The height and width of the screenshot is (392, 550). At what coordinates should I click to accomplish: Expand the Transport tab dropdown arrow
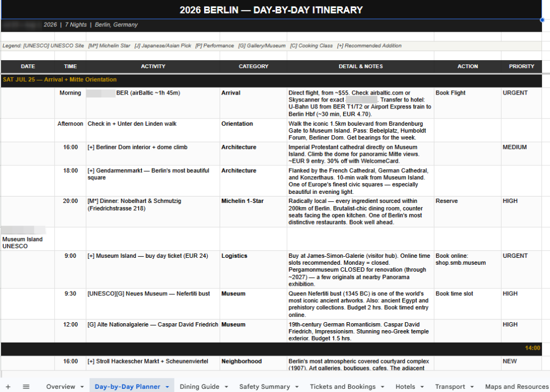472,387
